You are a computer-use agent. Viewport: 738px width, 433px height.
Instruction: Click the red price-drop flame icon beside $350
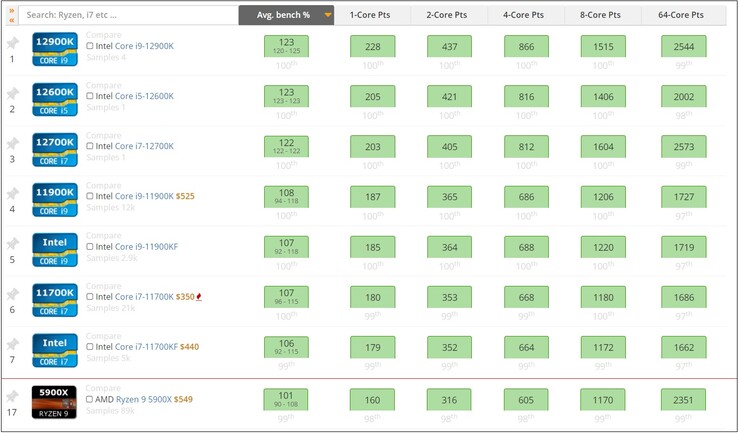click(199, 297)
